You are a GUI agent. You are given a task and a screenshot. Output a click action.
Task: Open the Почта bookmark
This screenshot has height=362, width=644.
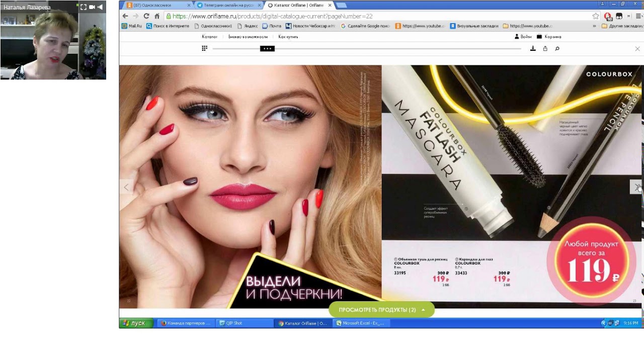point(272,26)
